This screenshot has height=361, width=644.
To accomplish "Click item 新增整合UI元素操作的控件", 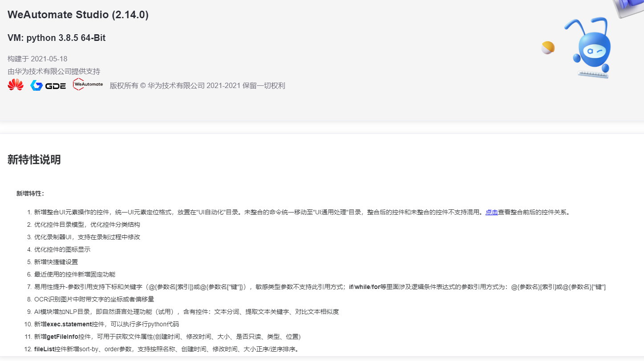I will (302, 212).
